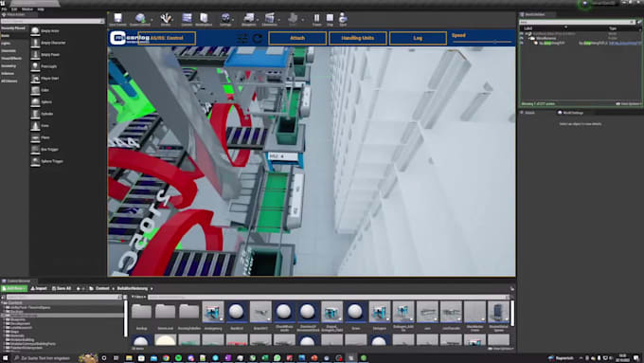Sort World Outliner by Label column

(528, 28)
